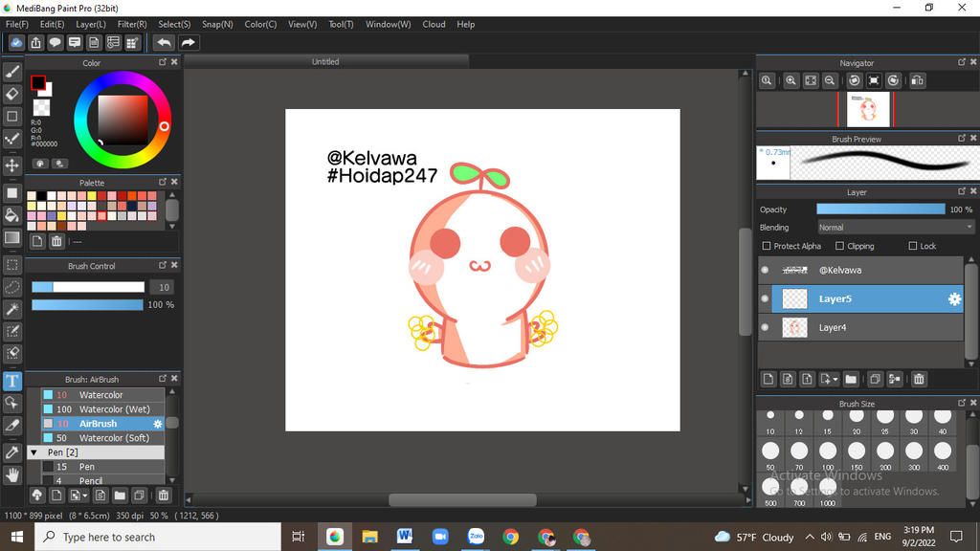The width and height of the screenshot is (980, 551).
Task: Collapse the Pen [2] brush group
Action: pyautogui.click(x=34, y=452)
